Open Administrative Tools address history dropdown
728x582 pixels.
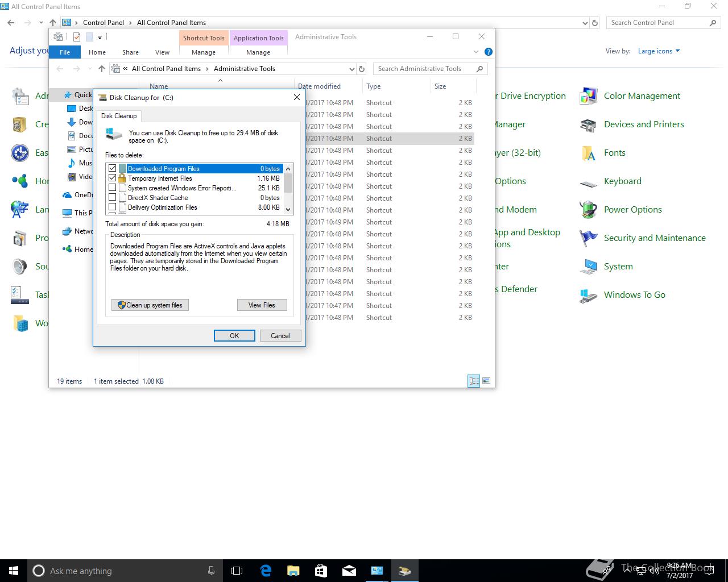click(x=351, y=69)
